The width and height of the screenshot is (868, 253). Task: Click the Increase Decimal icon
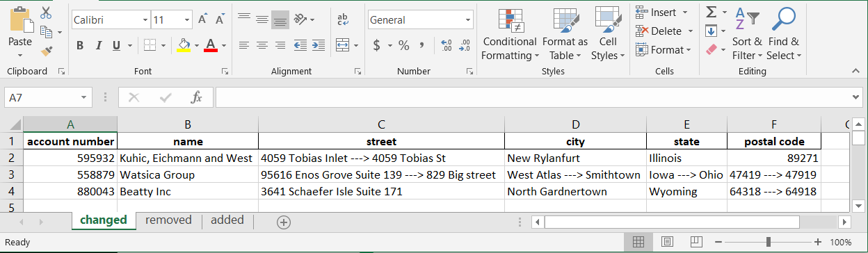[447, 45]
